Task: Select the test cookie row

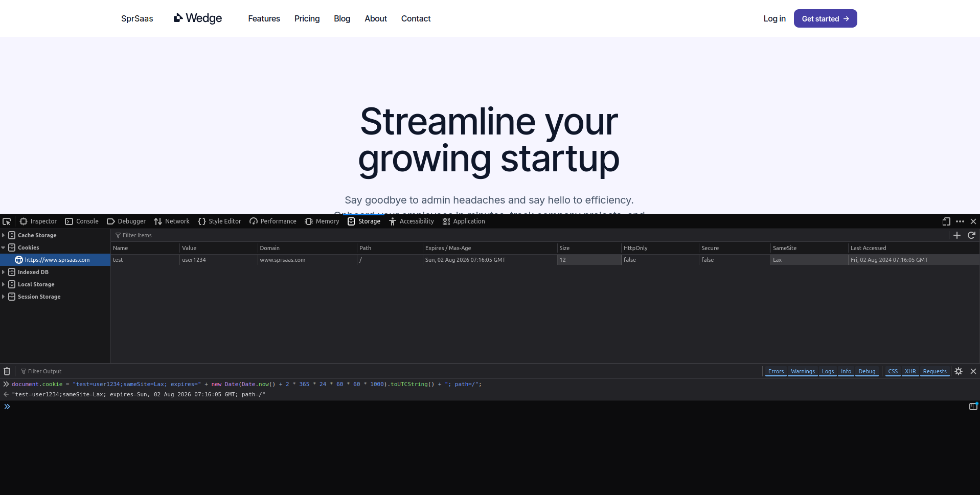Action: pos(307,260)
